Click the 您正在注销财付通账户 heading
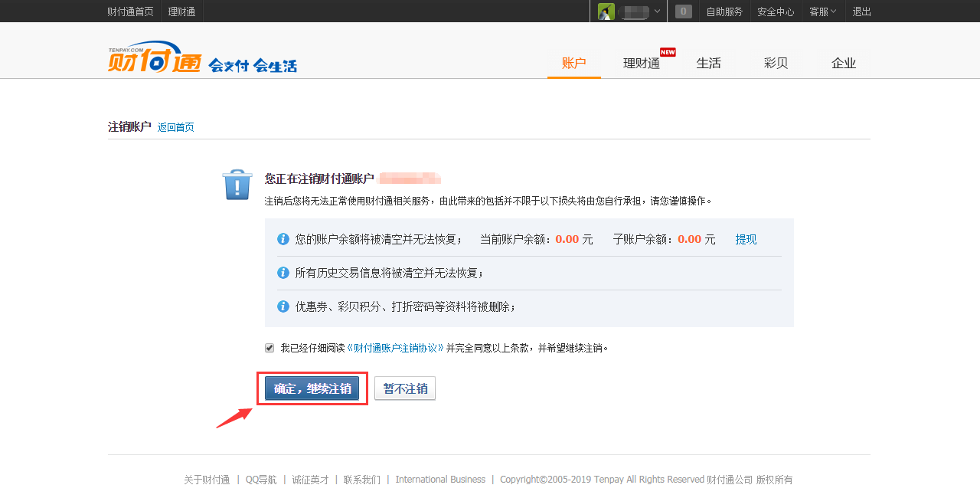This screenshot has height=498, width=980. 319,179
